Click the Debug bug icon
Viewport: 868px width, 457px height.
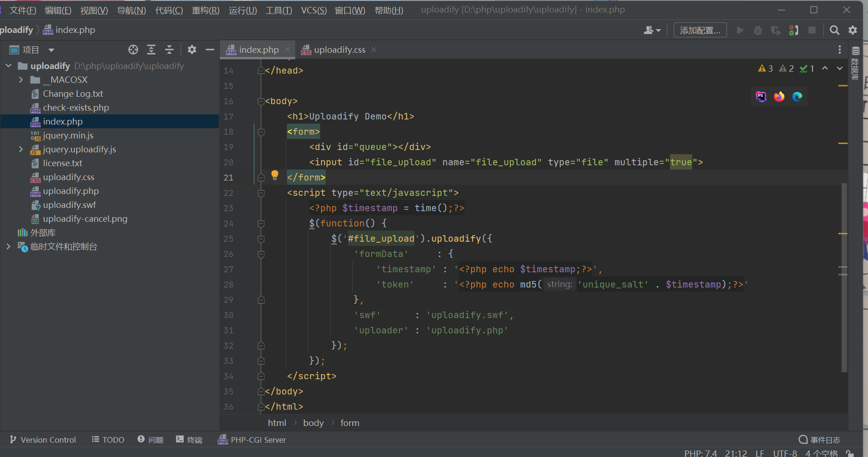click(758, 30)
